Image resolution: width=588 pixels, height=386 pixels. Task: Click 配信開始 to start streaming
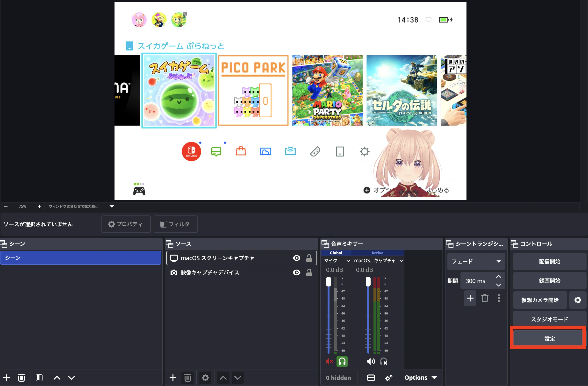click(549, 261)
